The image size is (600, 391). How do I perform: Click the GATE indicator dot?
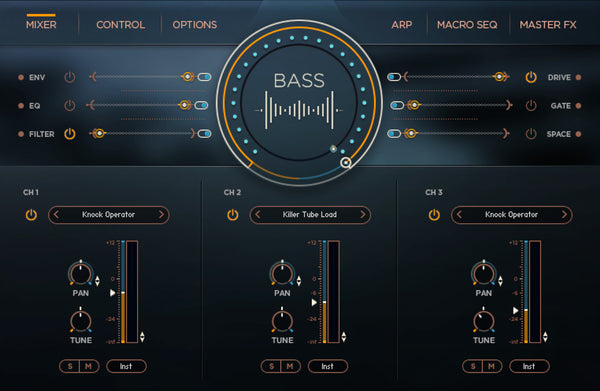[578, 106]
